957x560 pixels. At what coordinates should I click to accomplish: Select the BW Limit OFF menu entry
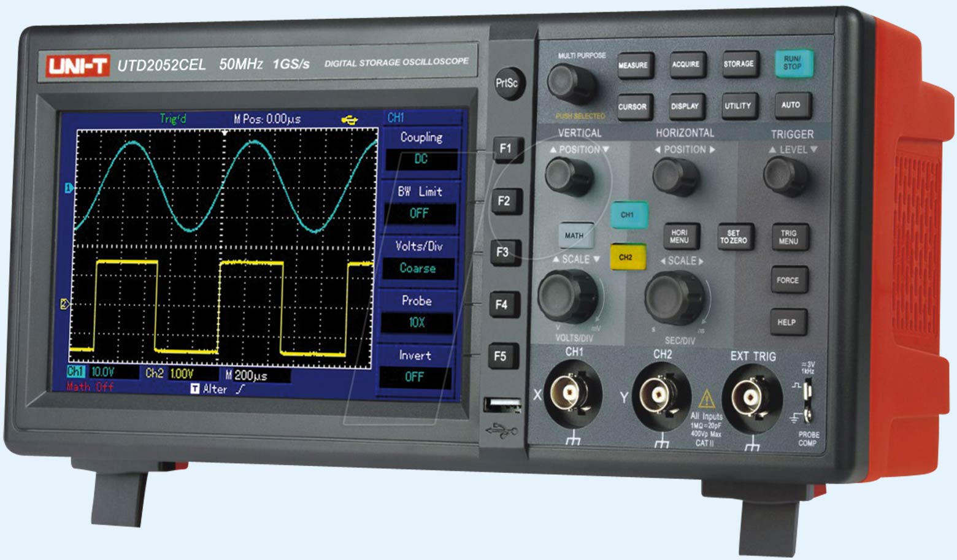420,213
